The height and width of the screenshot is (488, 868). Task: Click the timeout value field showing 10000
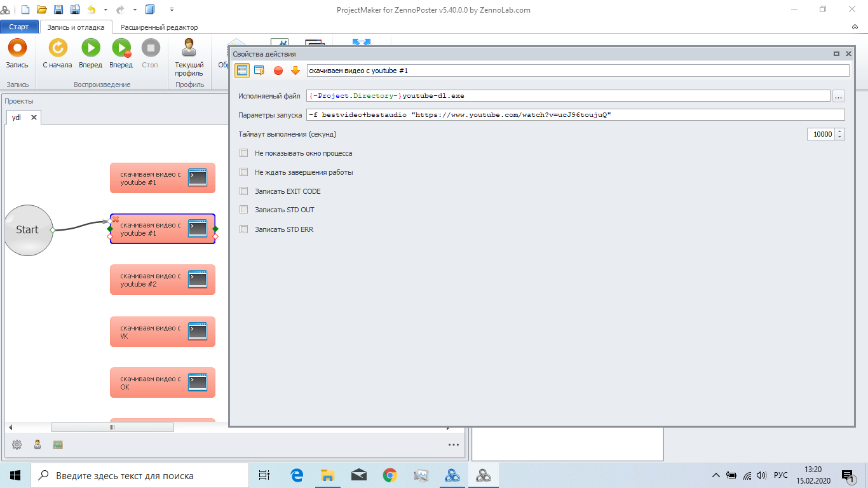pyautogui.click(x=821, y=134)
